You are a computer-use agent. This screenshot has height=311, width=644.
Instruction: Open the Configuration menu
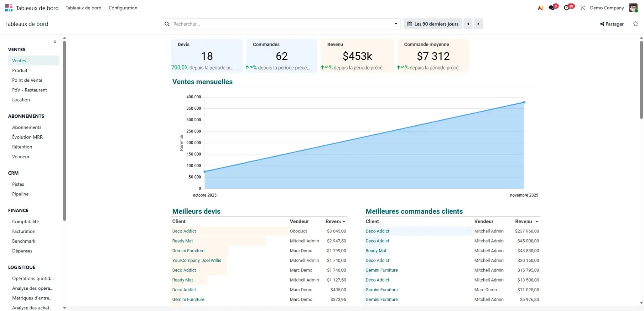click(x=123, y=8)
